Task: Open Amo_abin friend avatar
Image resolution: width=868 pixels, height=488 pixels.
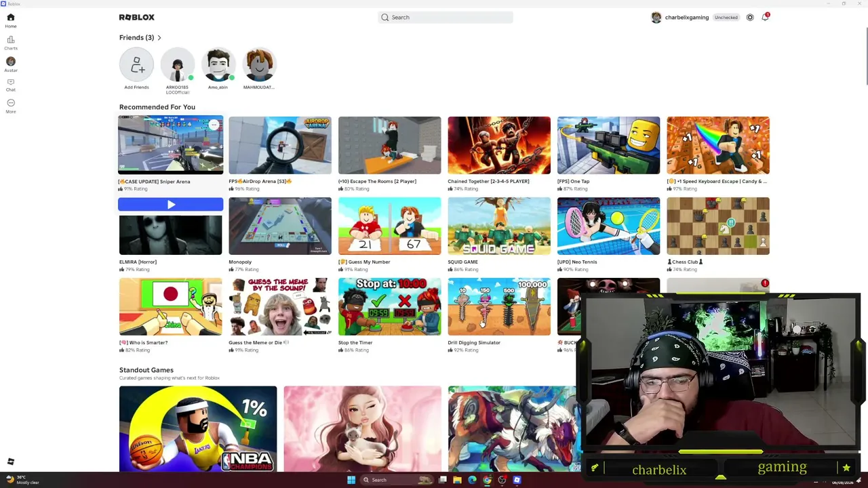Action: (218, 65)
